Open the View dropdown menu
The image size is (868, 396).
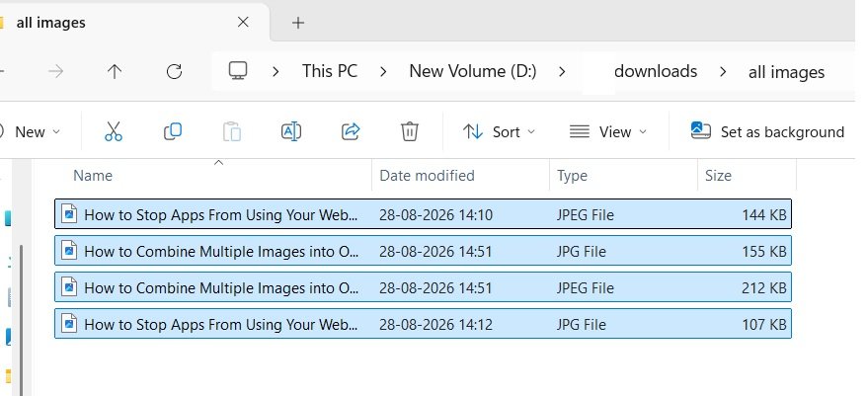point(608,131)
